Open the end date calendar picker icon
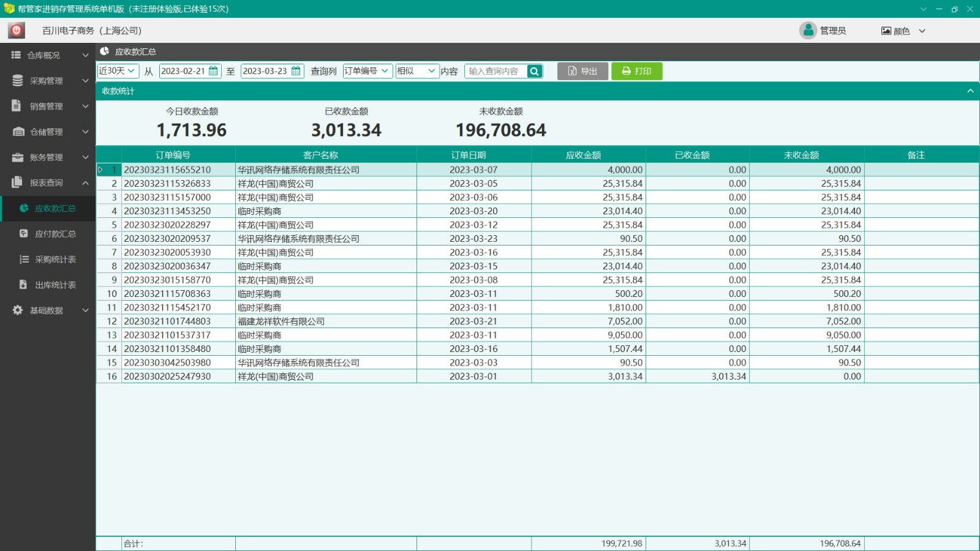Image resolution: width=980 pixels, height=551 pixels. click(x=296, y=71)
